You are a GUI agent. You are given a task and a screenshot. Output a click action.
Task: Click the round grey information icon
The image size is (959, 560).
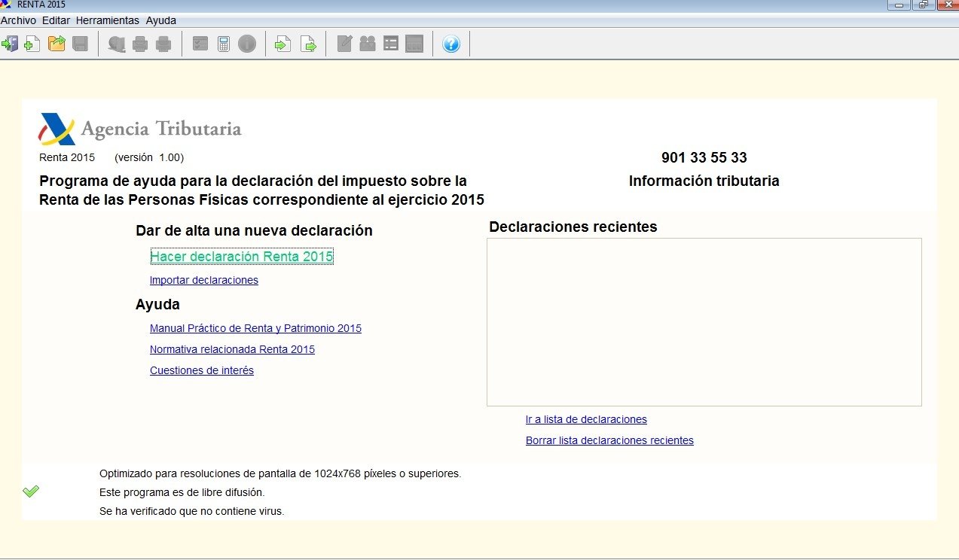point(247,44)
